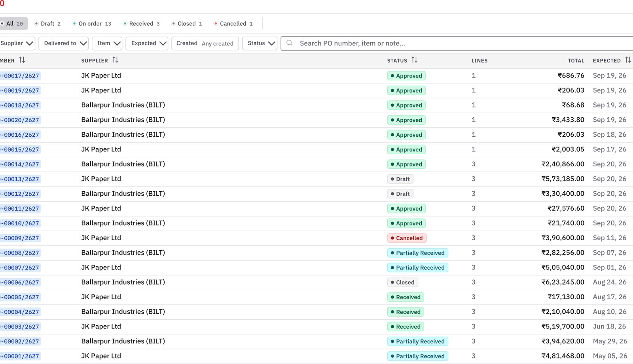The width and height of the screenshot is (633, 364).
Task: Click the TOTAL column header
Action: point(576,60)
